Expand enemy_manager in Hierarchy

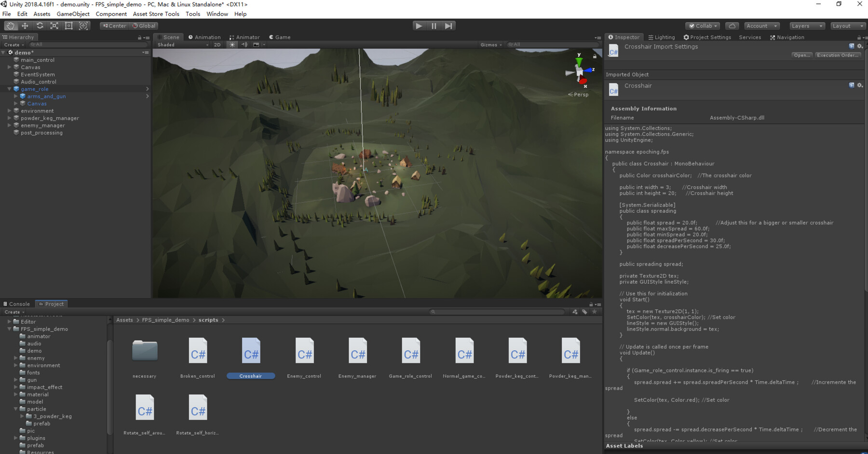point(9,125)
